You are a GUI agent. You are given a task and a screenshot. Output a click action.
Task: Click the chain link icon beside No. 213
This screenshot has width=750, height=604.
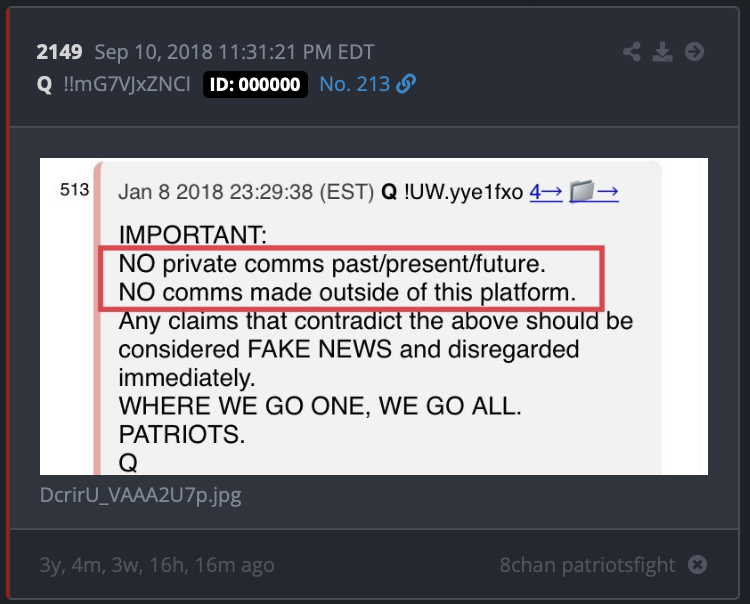(x=406, y=84)
